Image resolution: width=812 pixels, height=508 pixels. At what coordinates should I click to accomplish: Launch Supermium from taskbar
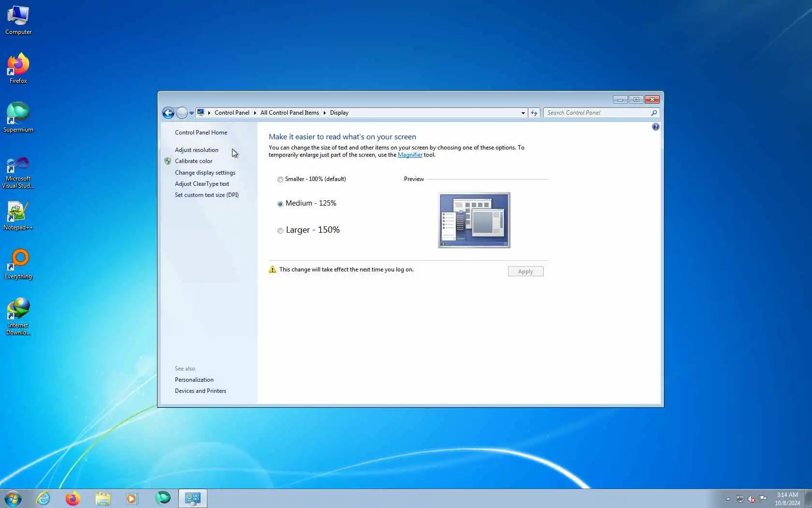162,498
